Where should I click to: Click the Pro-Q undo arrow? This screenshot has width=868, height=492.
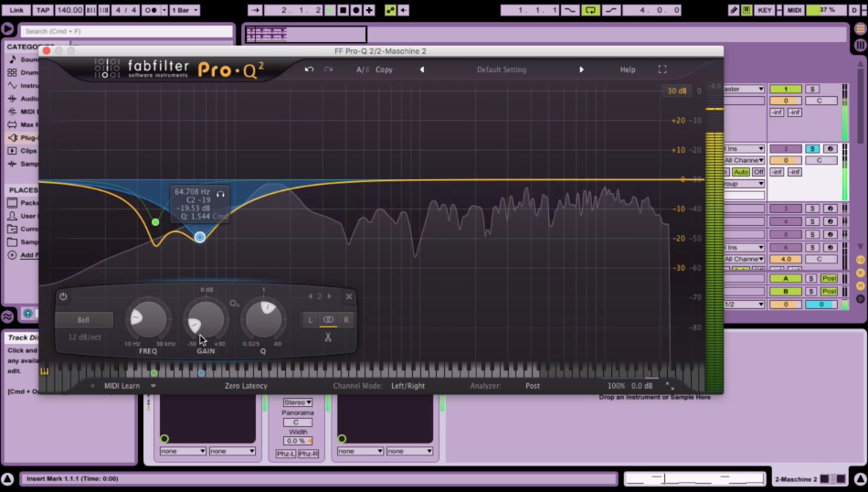(309, 70)
